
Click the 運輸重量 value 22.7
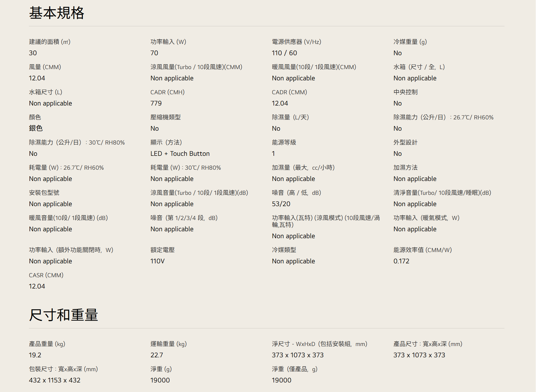(156, 355)
